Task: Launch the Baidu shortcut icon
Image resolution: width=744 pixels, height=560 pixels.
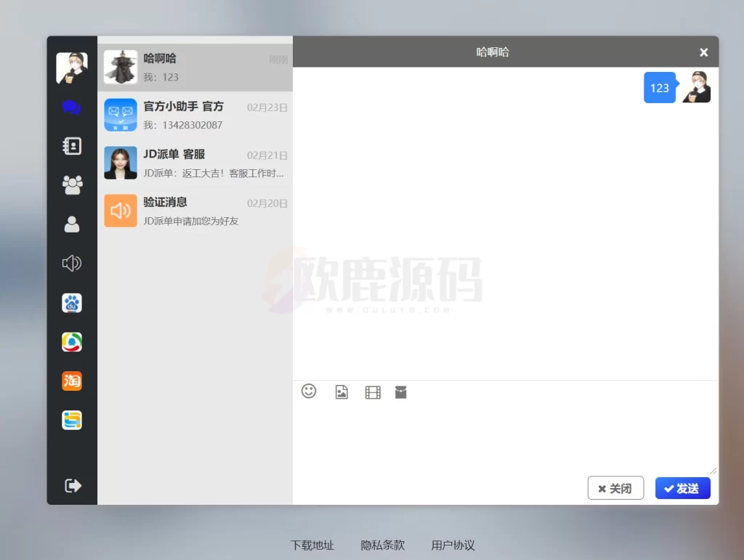Action: pyautogui.click(x=71, y=303)
